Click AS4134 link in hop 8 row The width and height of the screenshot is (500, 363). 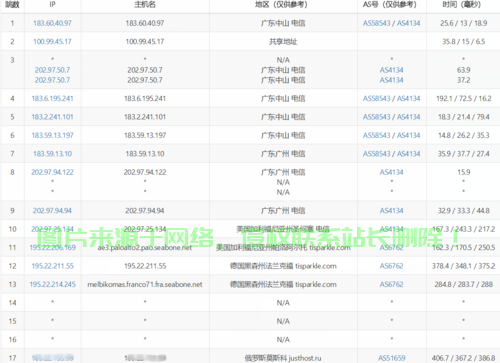point(391,172)
